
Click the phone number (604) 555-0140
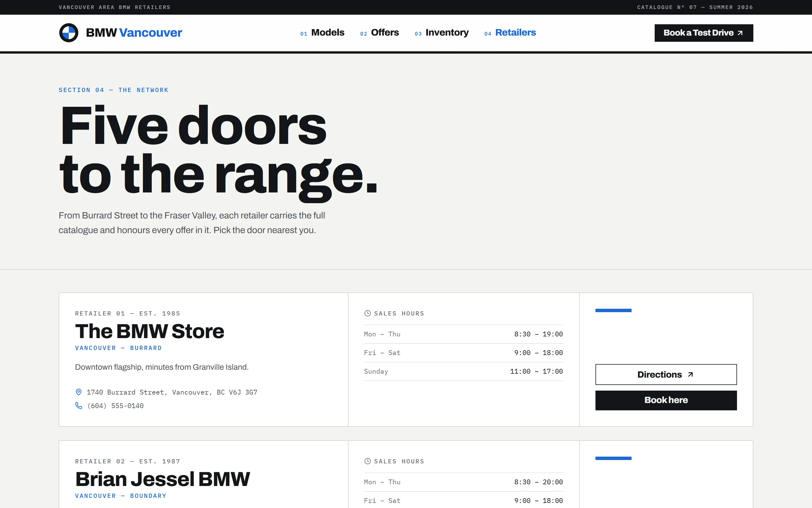point(115,406)
